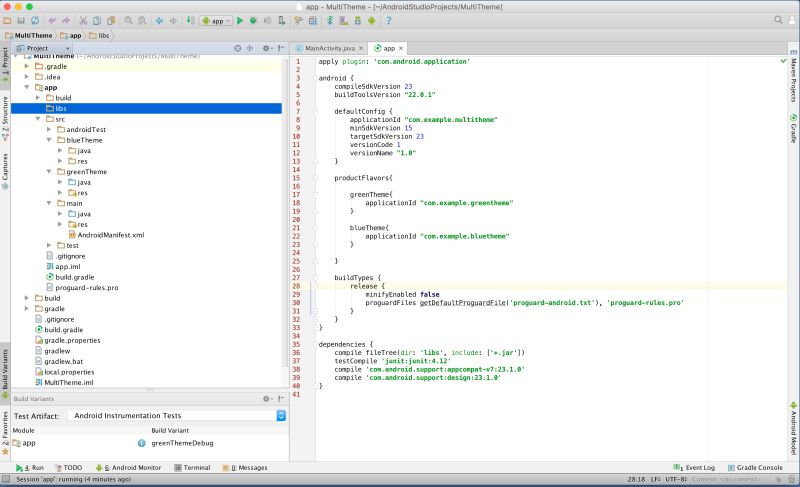The height and width of the screenshot is (487, 800).
Task: Click the Sync Project with Gradle icon
Action: (330, 20)
